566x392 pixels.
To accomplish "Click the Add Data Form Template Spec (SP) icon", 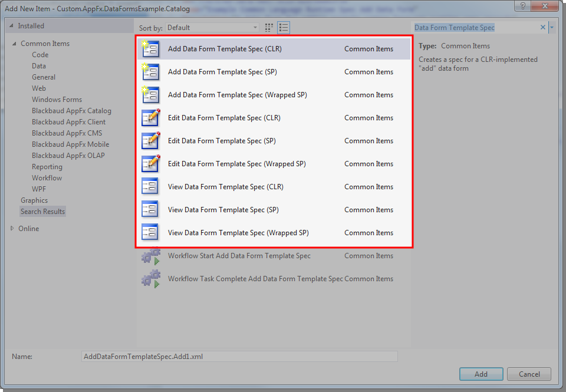I will pyautogui.click(x=150, y=72).
